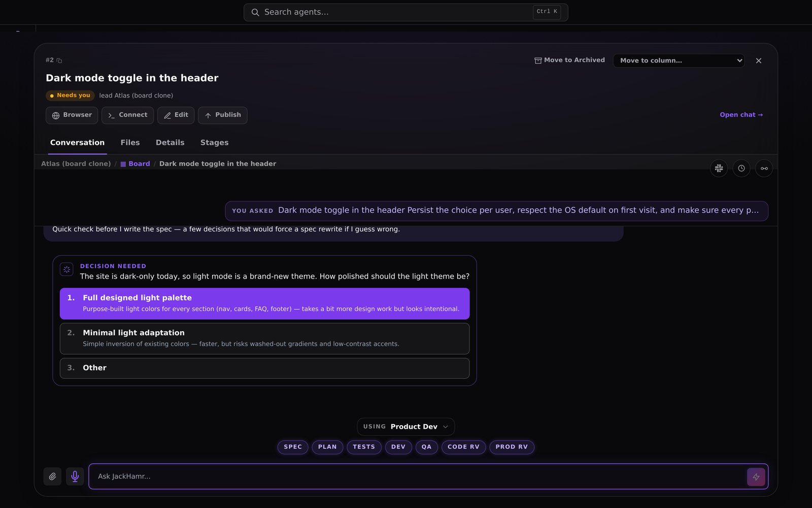This screenshot has width=812, height=508.
Task: Open the history clock icon
Action: click(x=741, y=168)
